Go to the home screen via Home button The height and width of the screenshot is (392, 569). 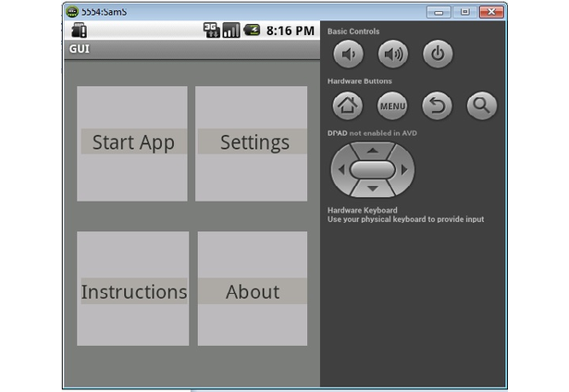click(x=348, y=106)
